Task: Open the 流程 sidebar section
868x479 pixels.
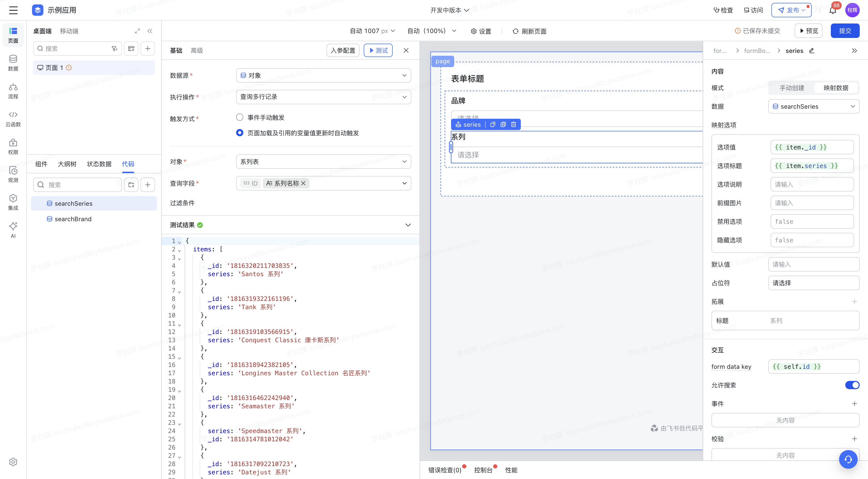Action: pyautogui.click(x=13, y=91)
